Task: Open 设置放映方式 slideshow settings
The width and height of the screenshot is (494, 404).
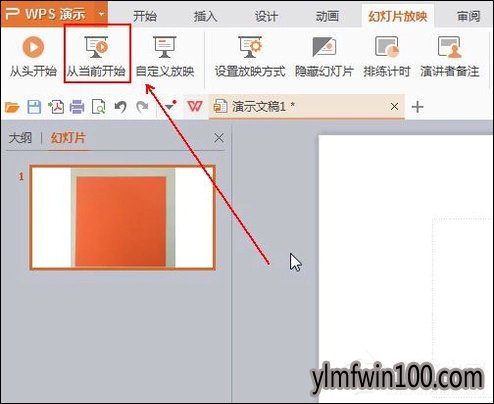Action: pos(250,56)
